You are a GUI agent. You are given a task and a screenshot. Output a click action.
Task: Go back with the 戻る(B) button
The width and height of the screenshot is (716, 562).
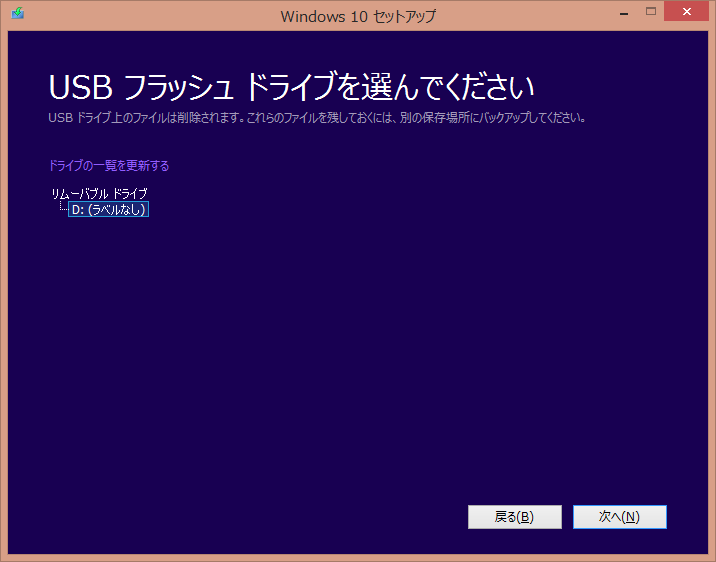[x=515, y=517]
